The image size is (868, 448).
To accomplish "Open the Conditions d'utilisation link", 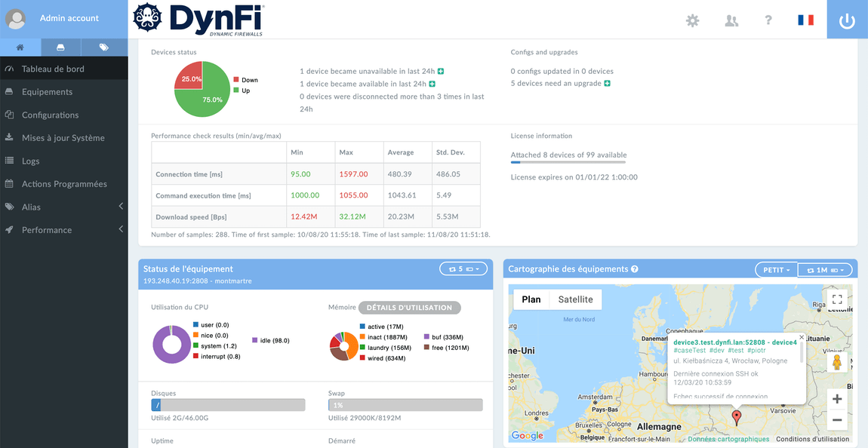I will (x=812, y=439).
